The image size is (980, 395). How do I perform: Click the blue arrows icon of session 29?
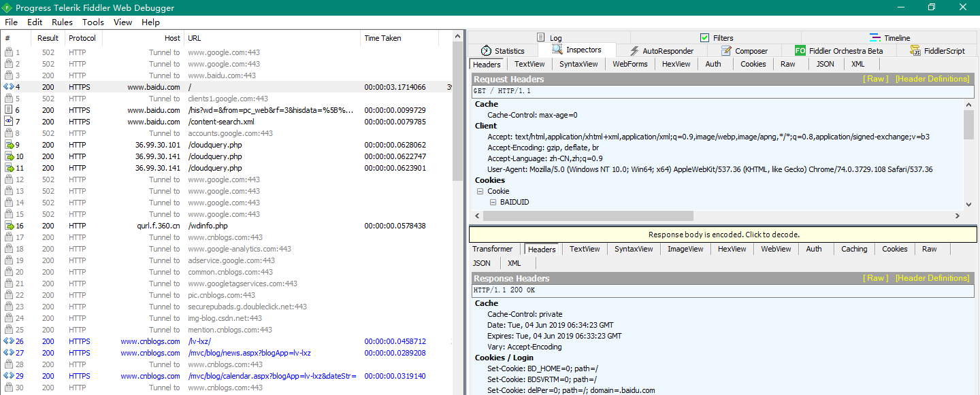[8, 376]
